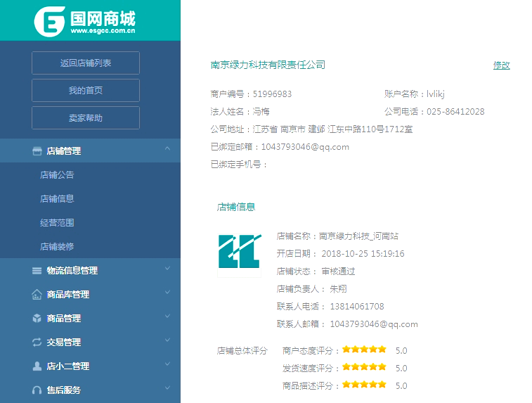This screenshot has height=403, width=532.
Task: Select the 店铺管理 menu heading
Action: coord(64,151)
